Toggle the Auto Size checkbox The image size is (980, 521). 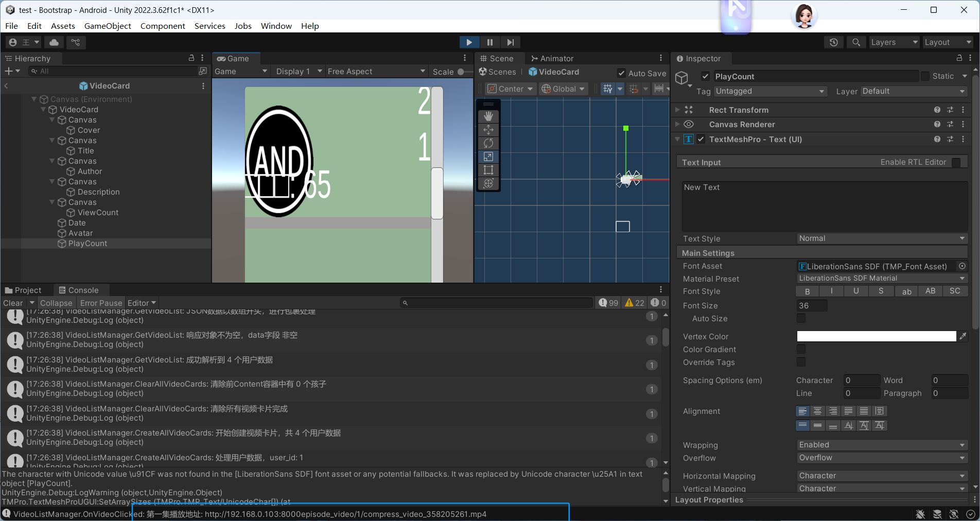coord(801,319)
